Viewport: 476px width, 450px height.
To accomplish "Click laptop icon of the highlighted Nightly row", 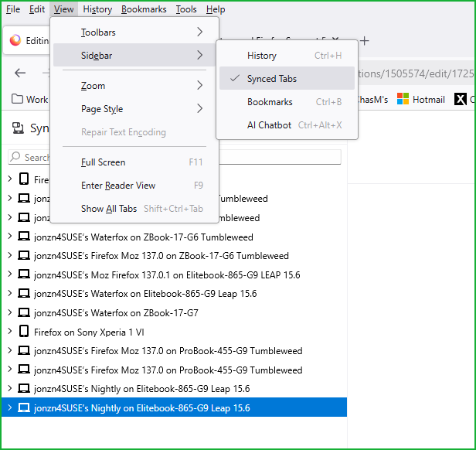I will (24, 407).
